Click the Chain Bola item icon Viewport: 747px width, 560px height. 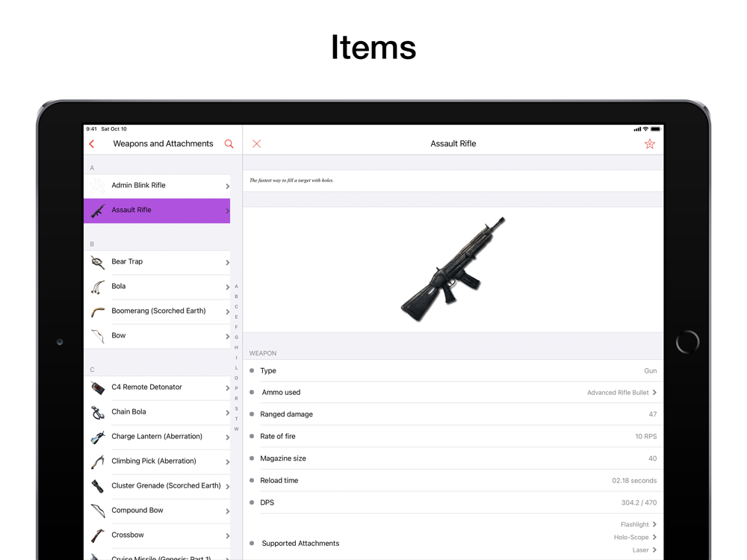tap(98, 412)
